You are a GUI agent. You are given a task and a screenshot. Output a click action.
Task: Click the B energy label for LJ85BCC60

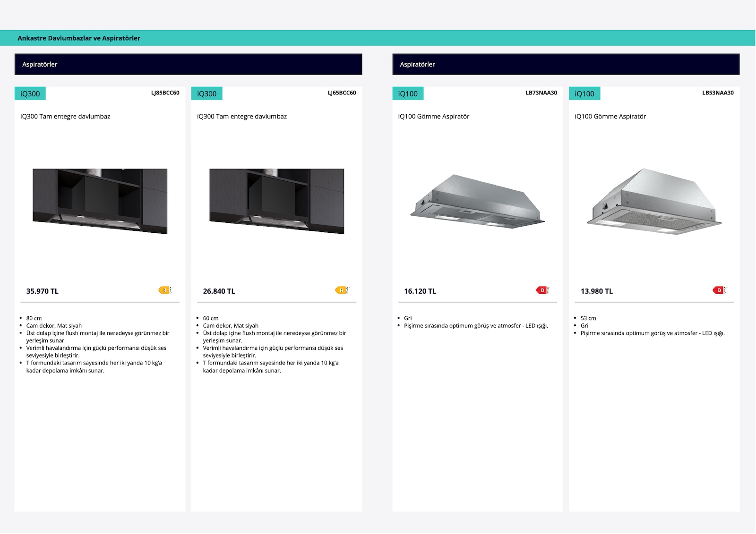[165, 290]
